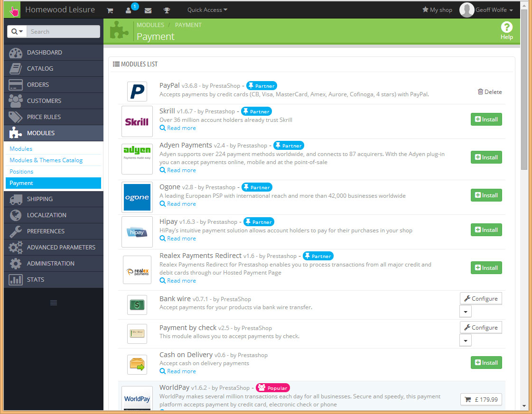This screenshot has height=414, width=532.
Task: Open the My shop link
Action: point(437,10)
